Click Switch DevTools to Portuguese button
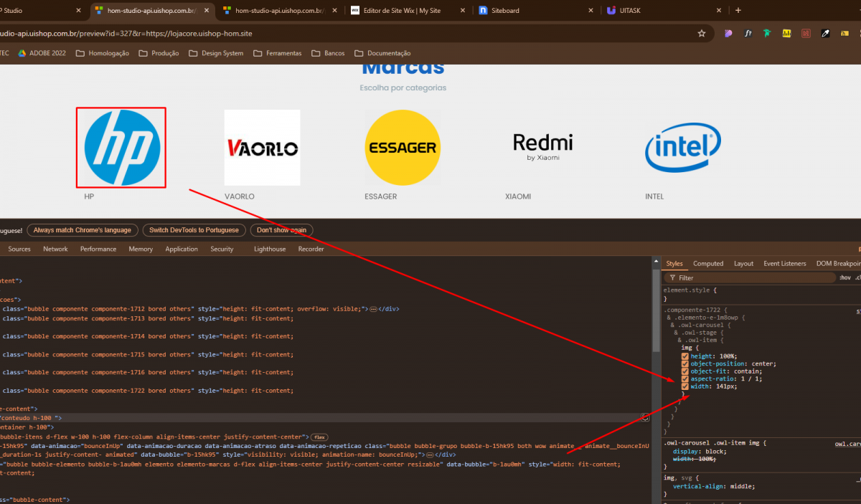The image size is (861, 504). point(194,230)
